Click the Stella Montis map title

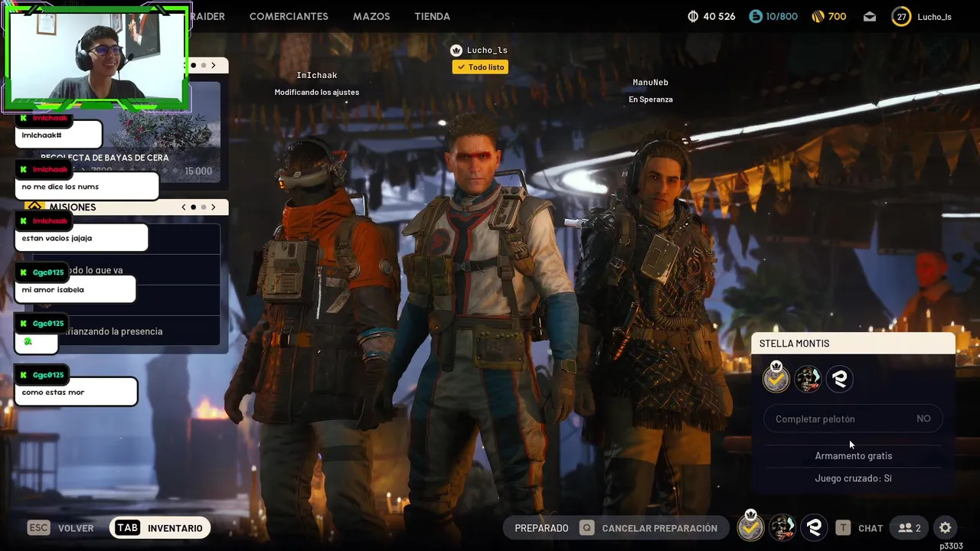point(794,344)
